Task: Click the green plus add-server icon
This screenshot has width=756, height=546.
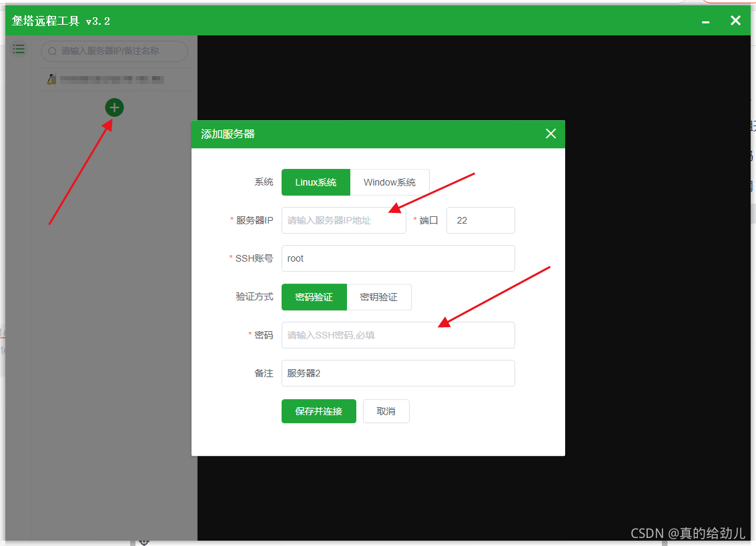Action: point(114,107)
